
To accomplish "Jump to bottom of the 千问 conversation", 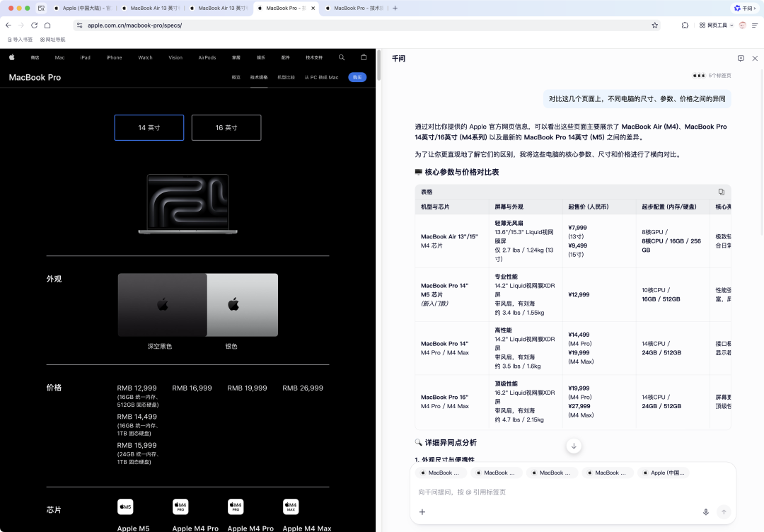I will [574, 446].
